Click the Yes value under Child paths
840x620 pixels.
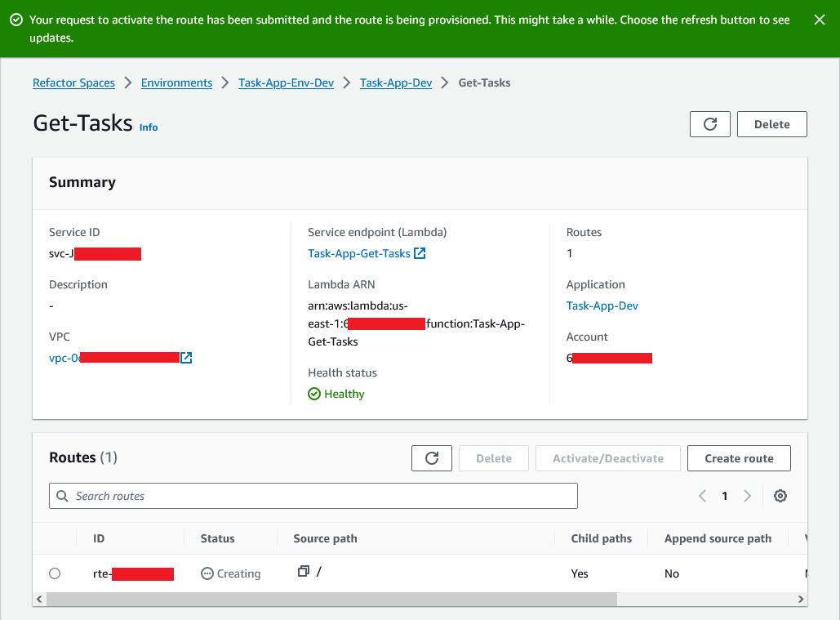[580, 573]
